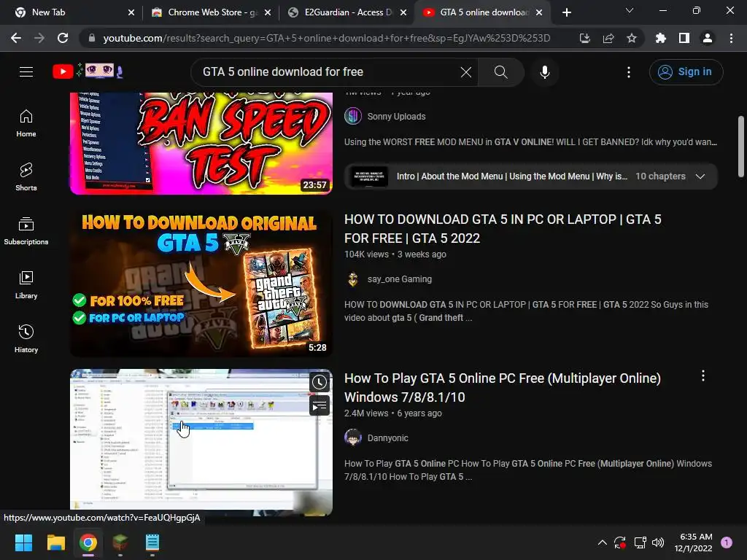Expand the 10 chapters chevron
Screen dimensions: 747x560
700,176
